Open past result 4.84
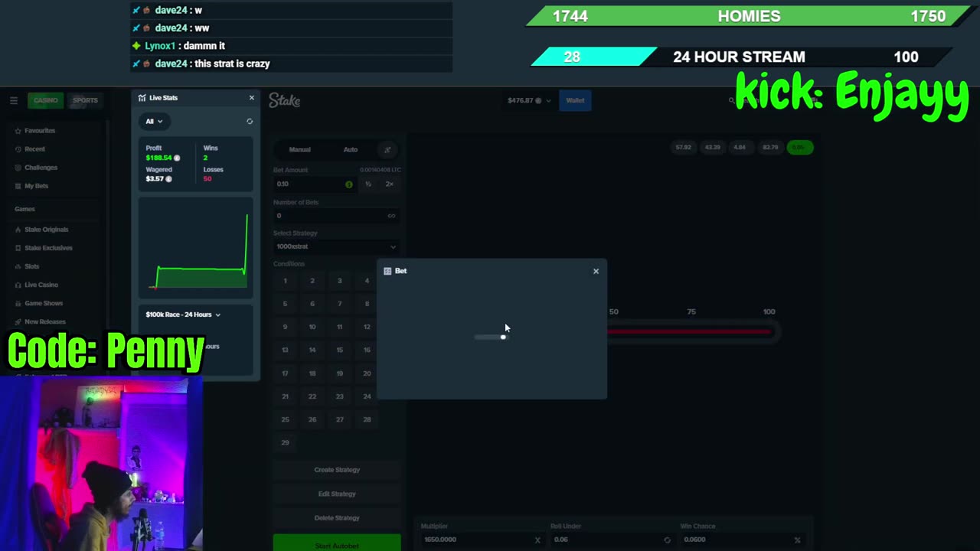The width and height of the screenshot is (980, 551). pyautogui.click(x=740, y=148)
